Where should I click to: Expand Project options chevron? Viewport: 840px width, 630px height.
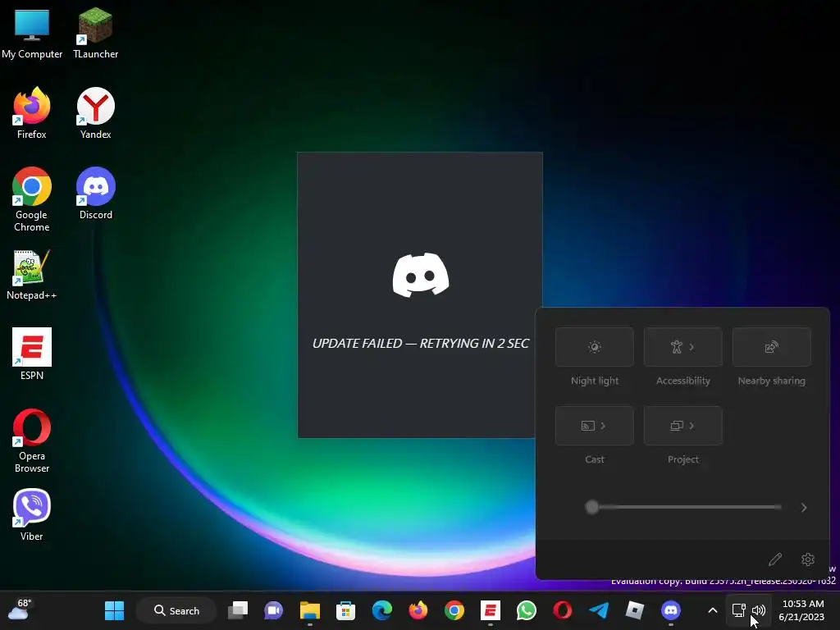click(692, 426)
